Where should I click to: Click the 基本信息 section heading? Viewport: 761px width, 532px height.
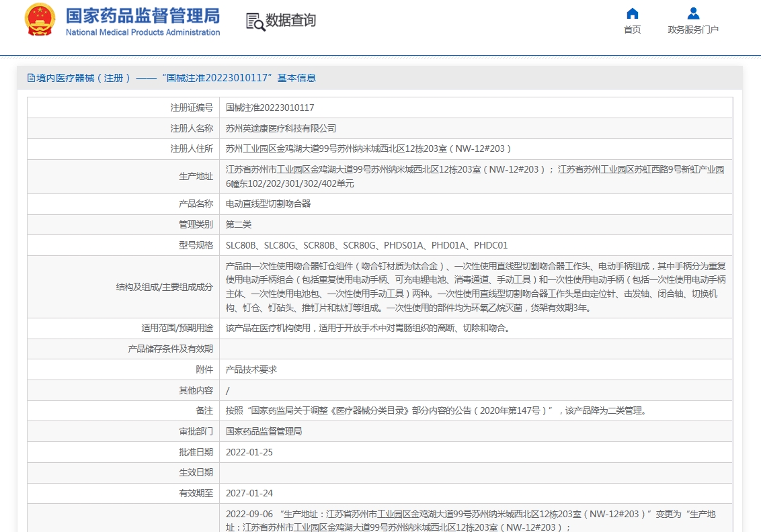296,78
